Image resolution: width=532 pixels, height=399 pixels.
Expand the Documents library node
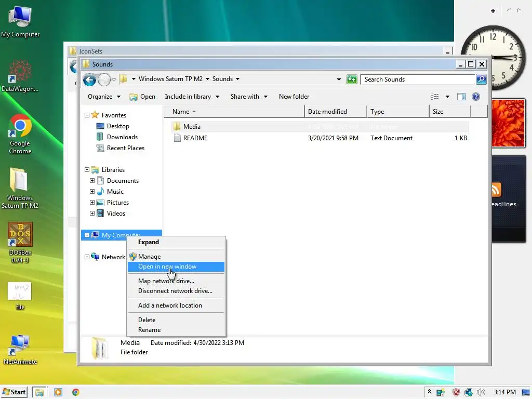point(92,180)
